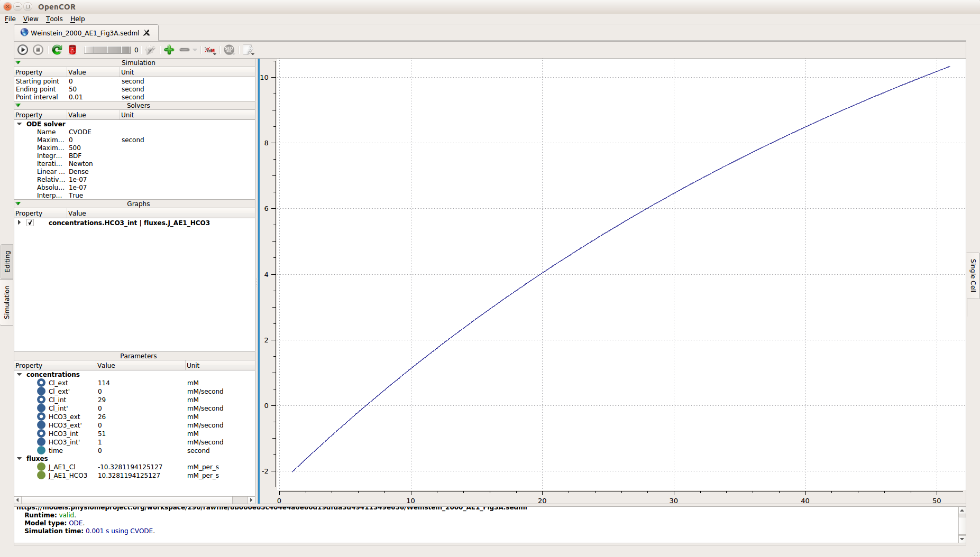Image resolution: width=980 pixels, height=557 pixels.
Task: Open the Tools menu
Action: [x=54, y=19]
